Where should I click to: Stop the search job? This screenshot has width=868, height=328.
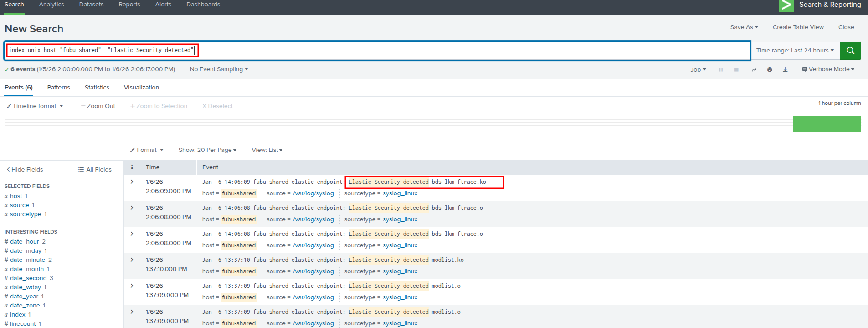coord(736,70)
